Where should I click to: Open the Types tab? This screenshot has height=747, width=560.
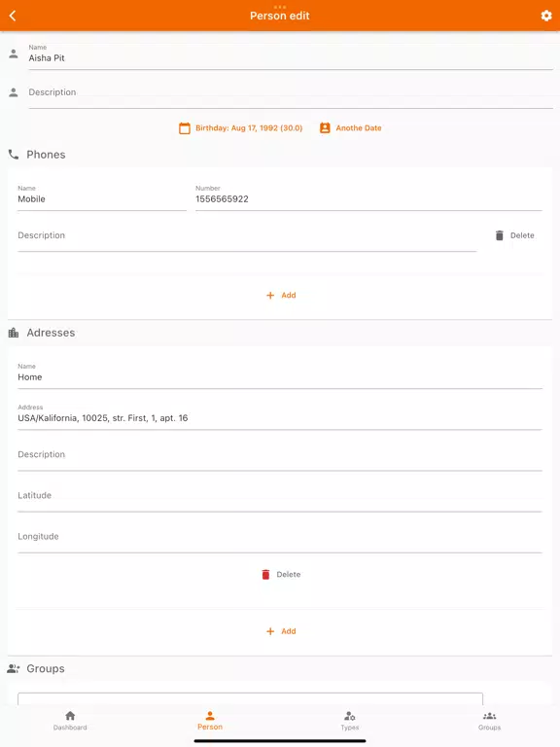[350, 721]
